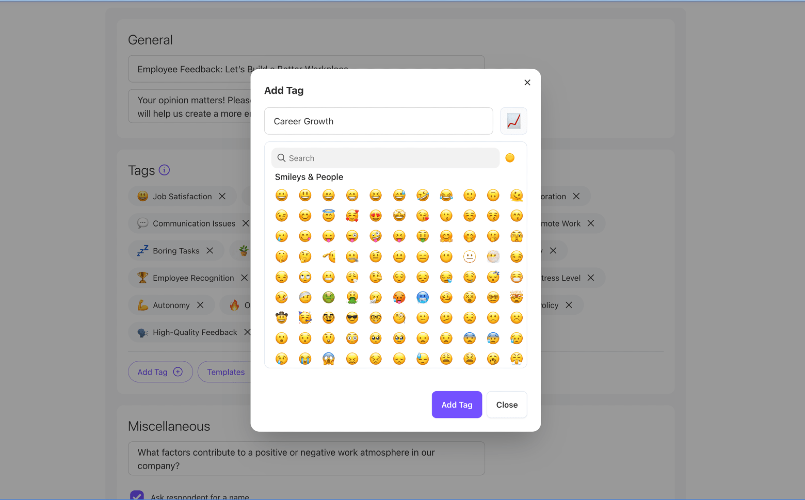Image resolution: width=805 pixels, height=500 pixels.
Task: Select the exploding head emoji
Action: tap(516, 297)
